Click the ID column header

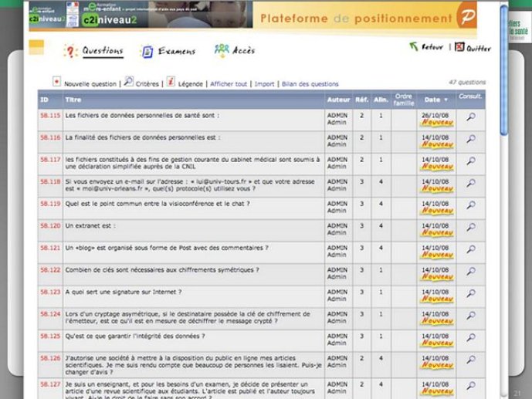tap(45, 100)
